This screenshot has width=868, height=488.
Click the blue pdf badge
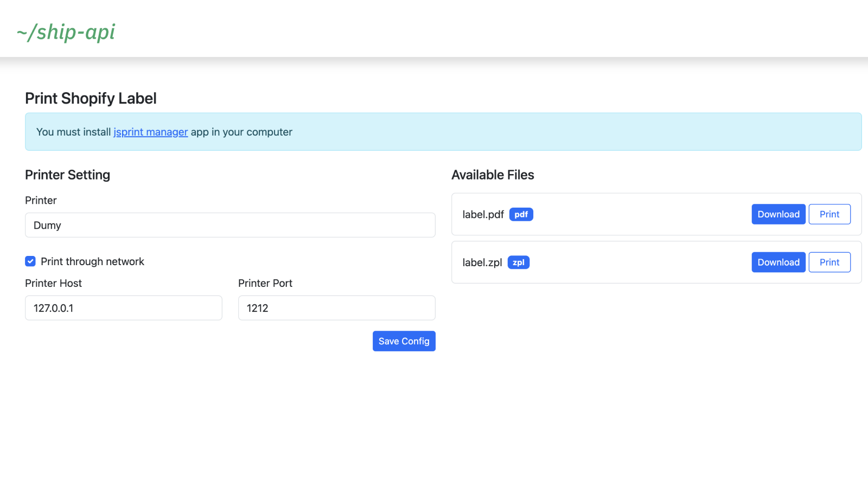[x=521, y=214]
